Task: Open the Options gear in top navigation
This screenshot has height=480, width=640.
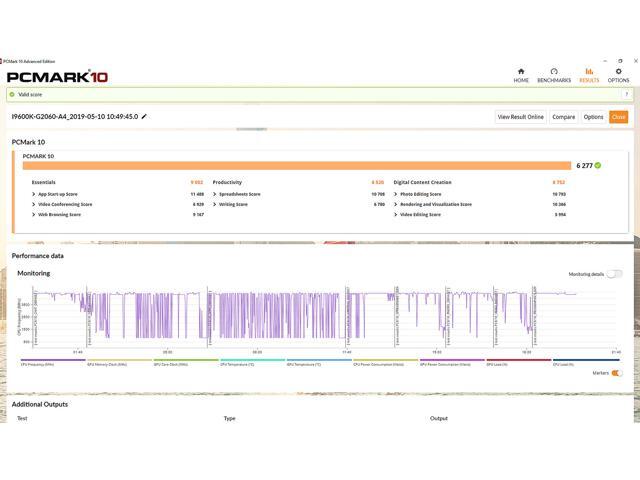Action: [x=619, y=75]
